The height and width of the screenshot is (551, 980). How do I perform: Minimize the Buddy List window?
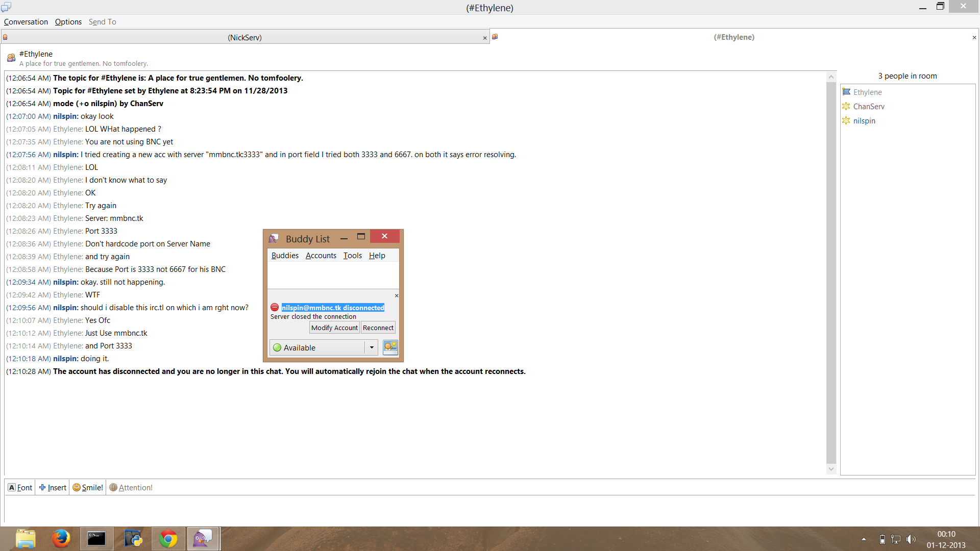(x=344, y=238)
